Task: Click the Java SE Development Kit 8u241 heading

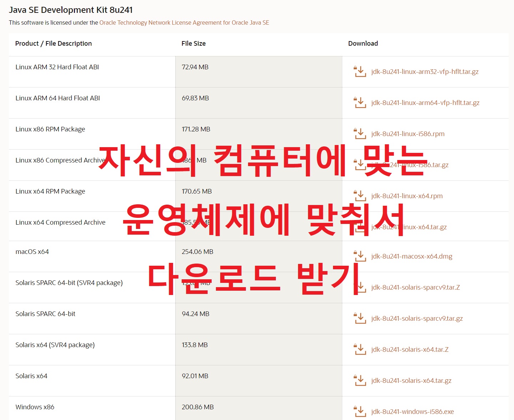Action: click(x=71, y=10)
